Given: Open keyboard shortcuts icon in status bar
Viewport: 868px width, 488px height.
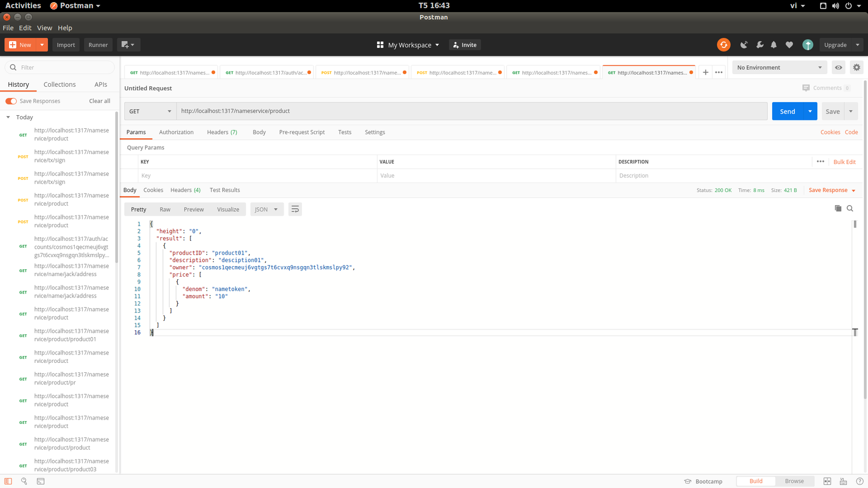Looking at the screenshot, I should click(x=843, y=481).
